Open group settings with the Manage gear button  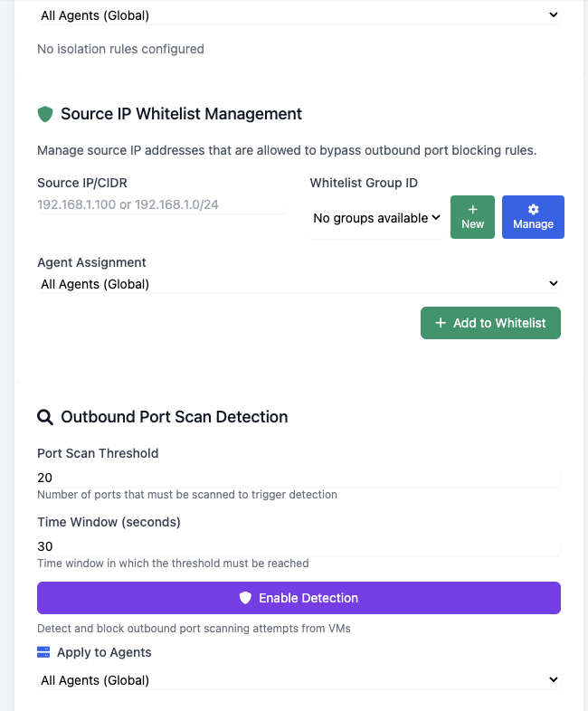coord(533,217)
